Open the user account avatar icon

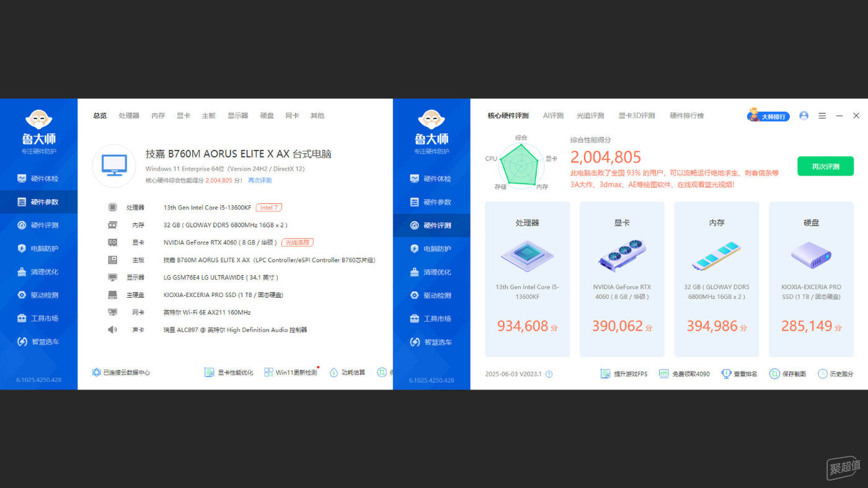coord(804,115)
